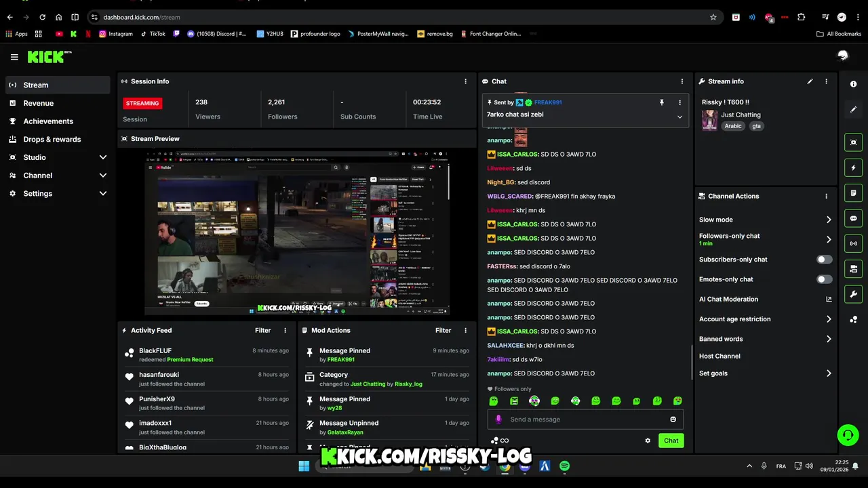
Task: Click the Send a message input field
Action: coord(585,420)
